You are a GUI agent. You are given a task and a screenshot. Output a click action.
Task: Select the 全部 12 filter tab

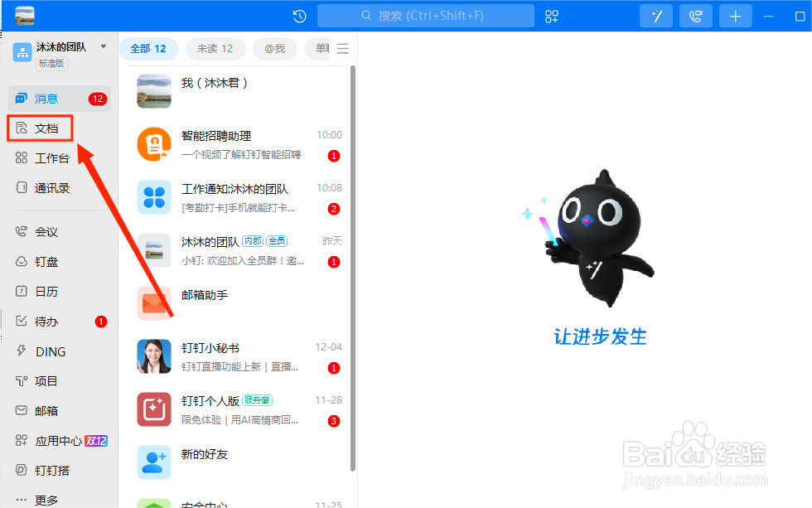click(x=148, y=49)
